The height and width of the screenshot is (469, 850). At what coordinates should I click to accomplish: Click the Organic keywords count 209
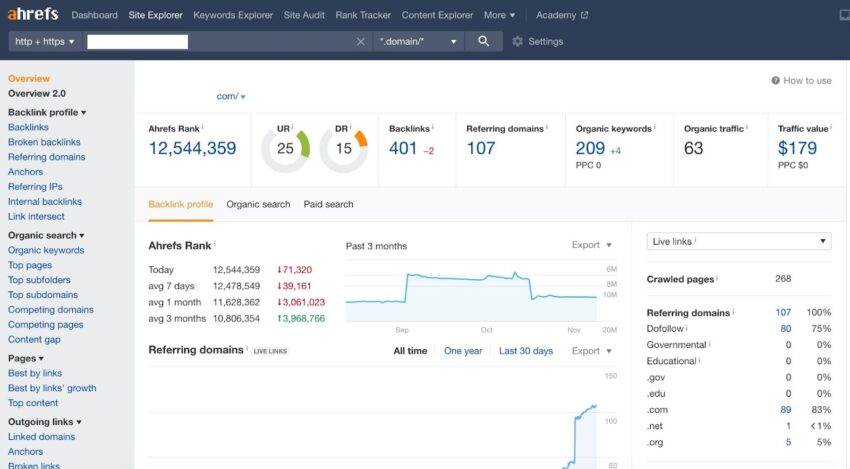pos(590,149)
